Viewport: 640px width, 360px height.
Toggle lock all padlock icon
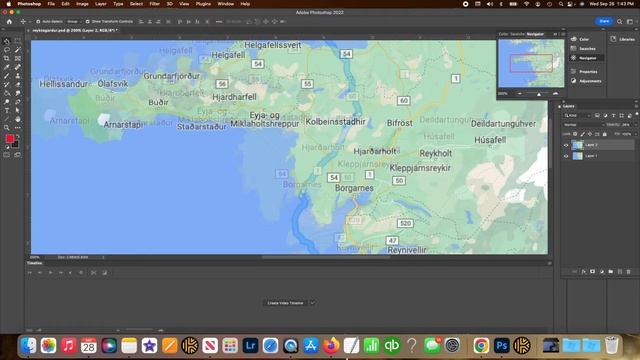[604, 134]
